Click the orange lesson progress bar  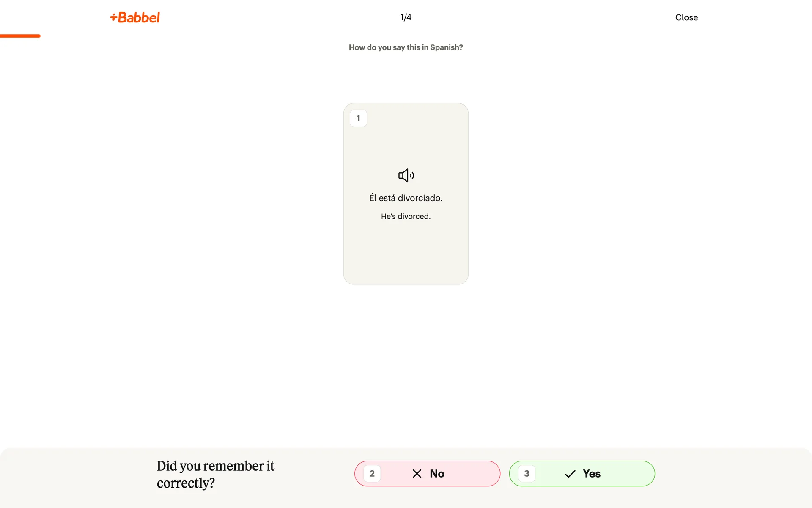[x=20, y=36]
